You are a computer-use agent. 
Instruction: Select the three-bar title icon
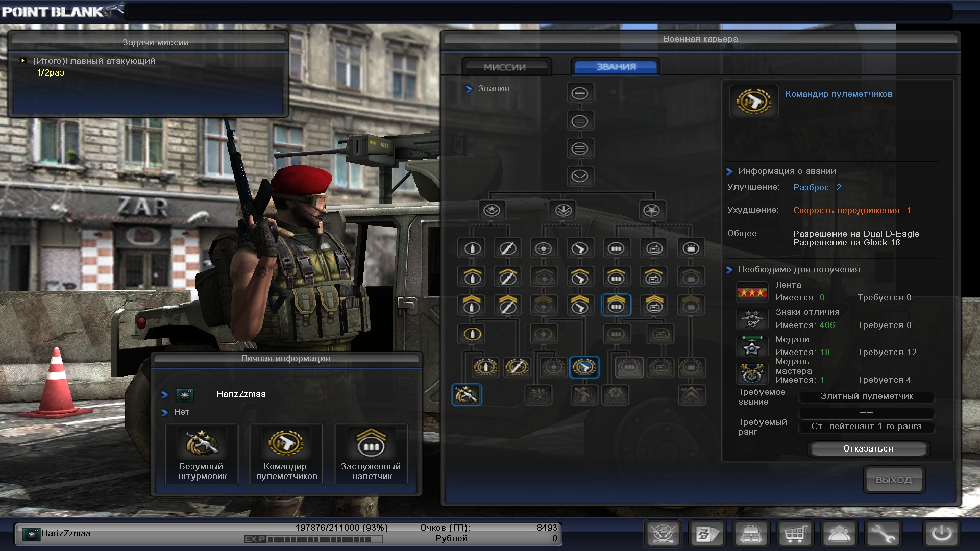click(x=580, y=149)
